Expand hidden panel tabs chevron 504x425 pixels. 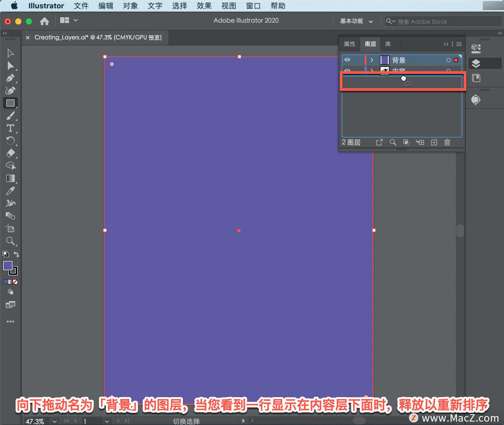446,44
